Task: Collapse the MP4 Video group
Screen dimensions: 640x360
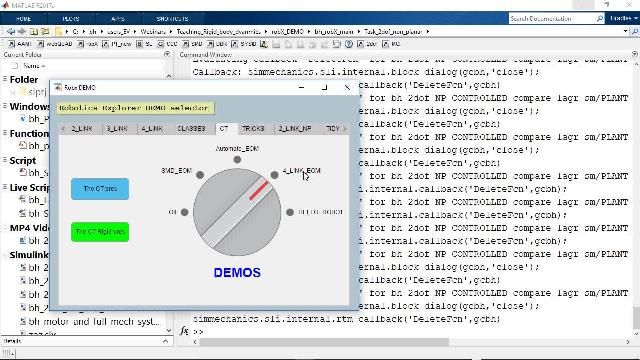Action: click(5, 228)
